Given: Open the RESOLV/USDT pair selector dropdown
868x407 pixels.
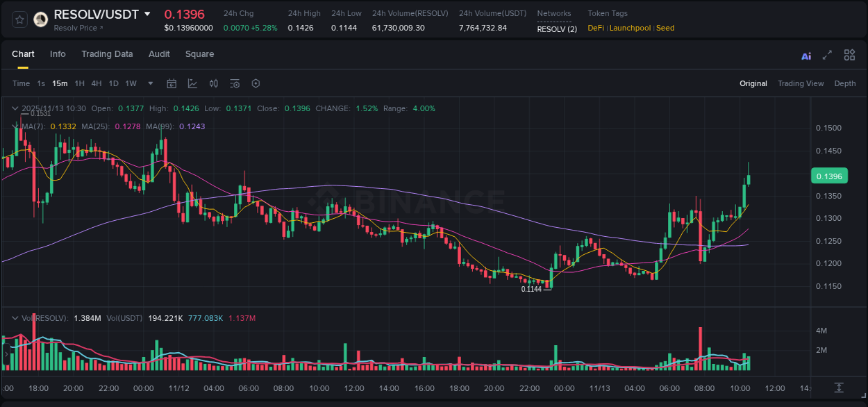Looking at the screenshot, I should (x=146, y=13).
